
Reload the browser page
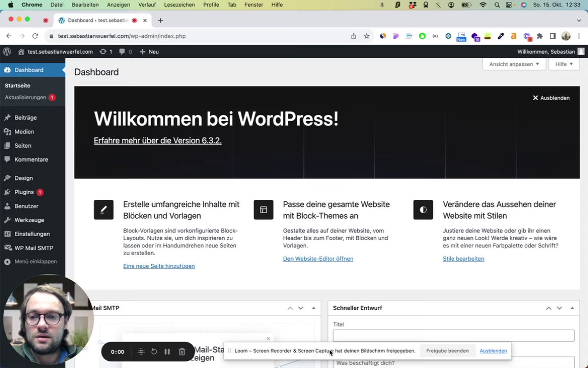(x=35, y=36)
